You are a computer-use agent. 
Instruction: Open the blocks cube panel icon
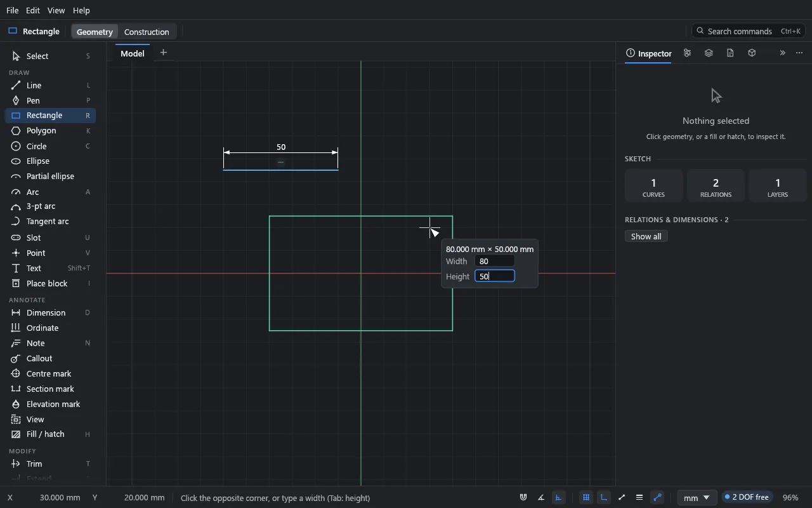click(x=752, y=53)
